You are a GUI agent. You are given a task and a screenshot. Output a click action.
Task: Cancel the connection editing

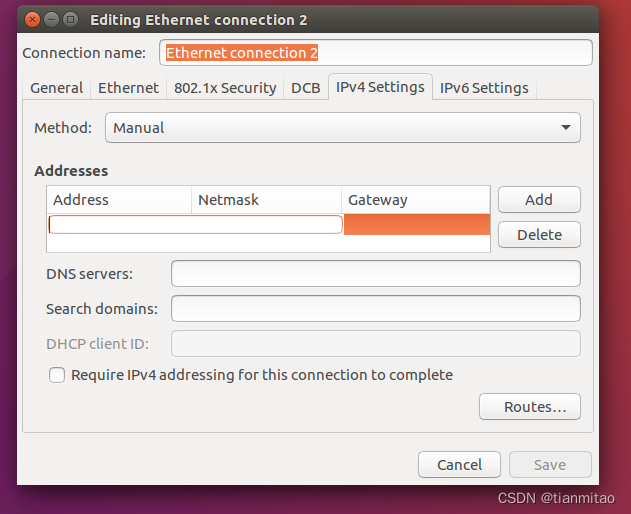(x=460, y=464)
